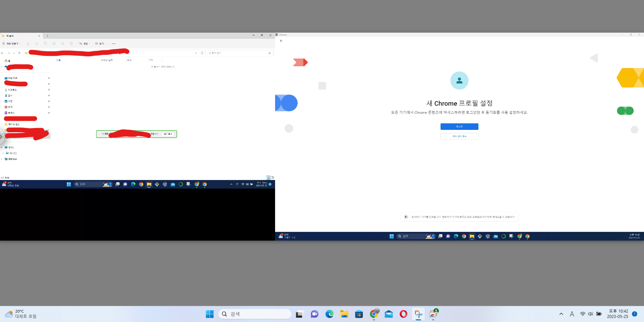Click 계정 없이 계속 button in Chrome profile setup
The width and height of the screenshot is (644, 322).
459,136
